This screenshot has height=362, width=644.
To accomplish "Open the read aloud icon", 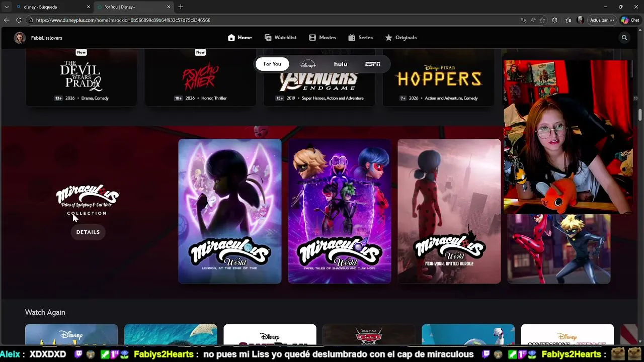I will tap(533, 20).
